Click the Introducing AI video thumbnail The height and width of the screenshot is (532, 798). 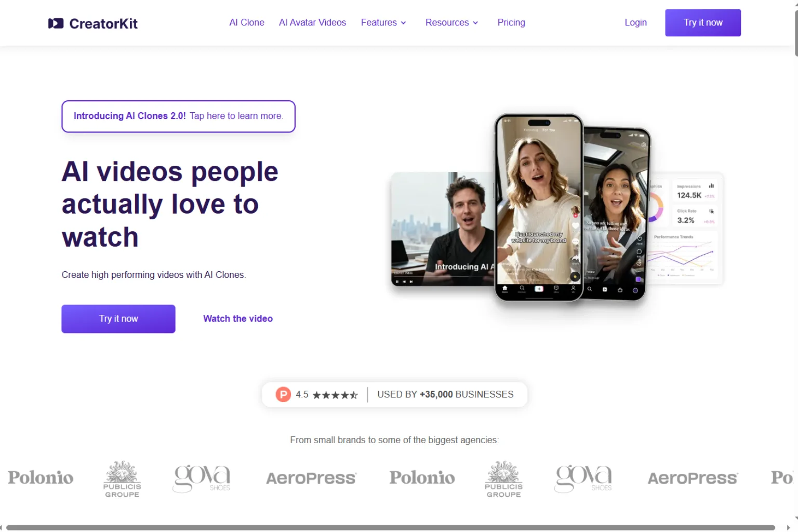442,229
